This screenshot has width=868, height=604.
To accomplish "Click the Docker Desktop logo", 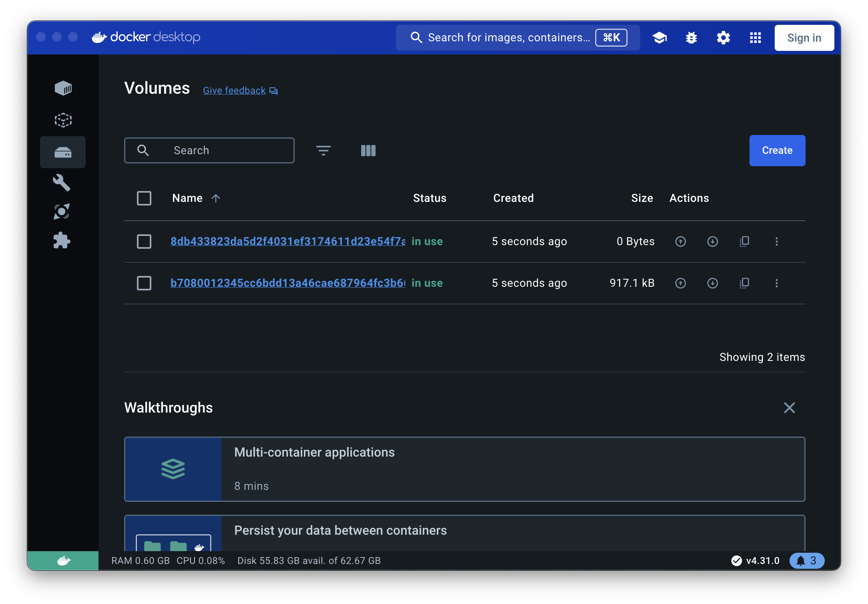I will pyautogui.click(x=146, y=37).
